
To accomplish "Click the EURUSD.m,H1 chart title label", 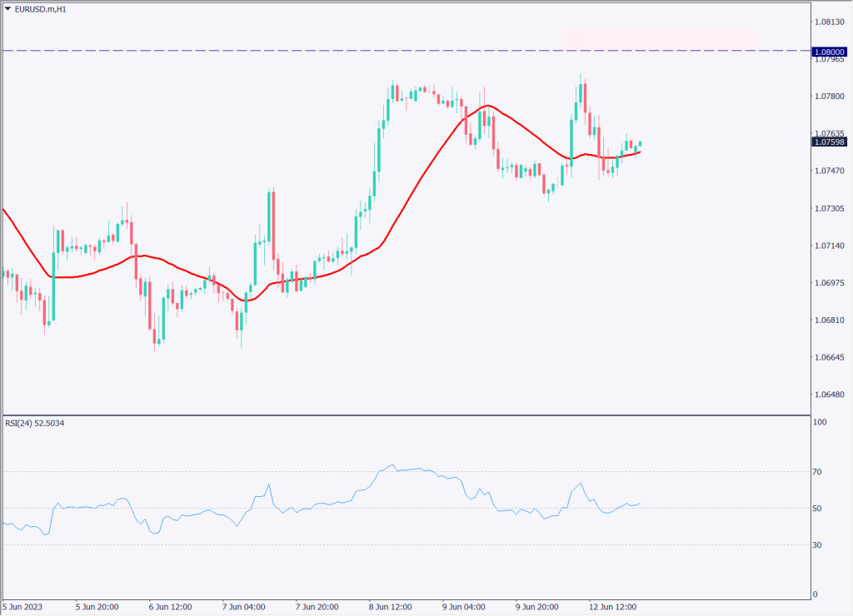I will click(x=42, y=7).
